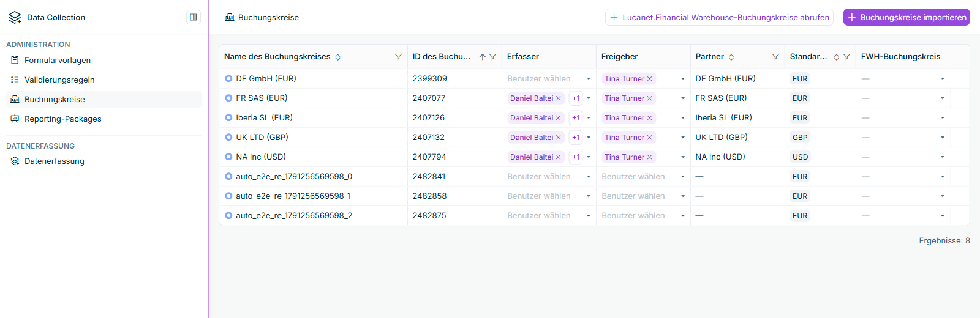This screenshot has height=318, width=980.
Task: Remove Daniel Baltei from Iberia SL Erfasser
Action: [558, 118]
